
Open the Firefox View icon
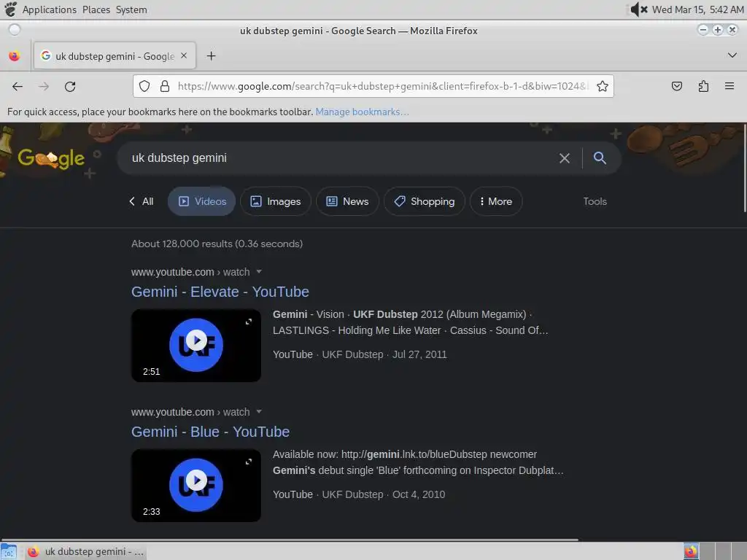coord(15,56)
